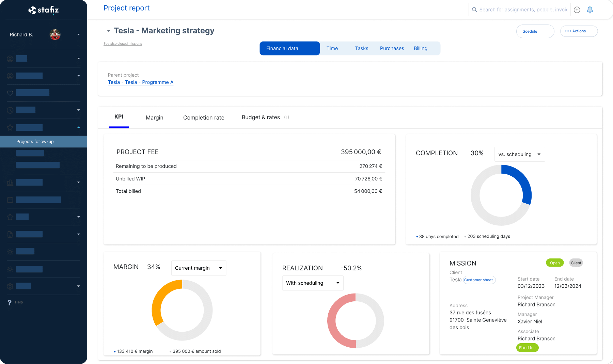Click the Actions button
This screenshot has width=613, height=364.
[579, 31]
